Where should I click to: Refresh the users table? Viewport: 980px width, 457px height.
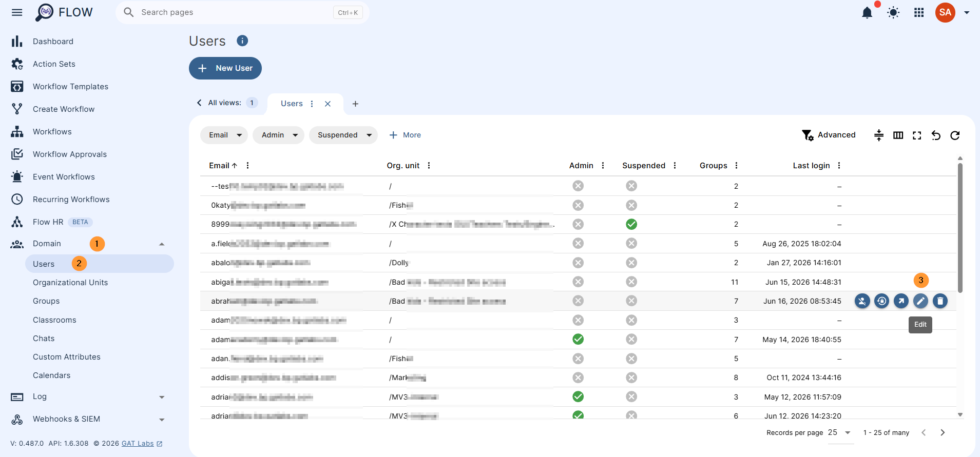click(955, 135)
